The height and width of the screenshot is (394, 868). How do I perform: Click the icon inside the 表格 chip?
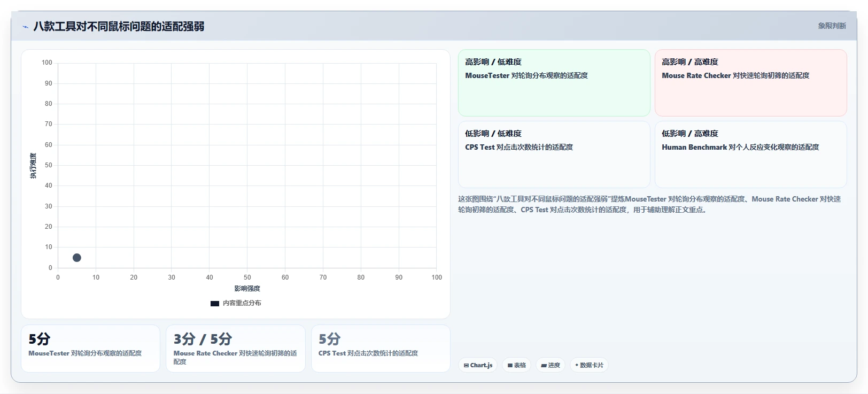point(510,366)
